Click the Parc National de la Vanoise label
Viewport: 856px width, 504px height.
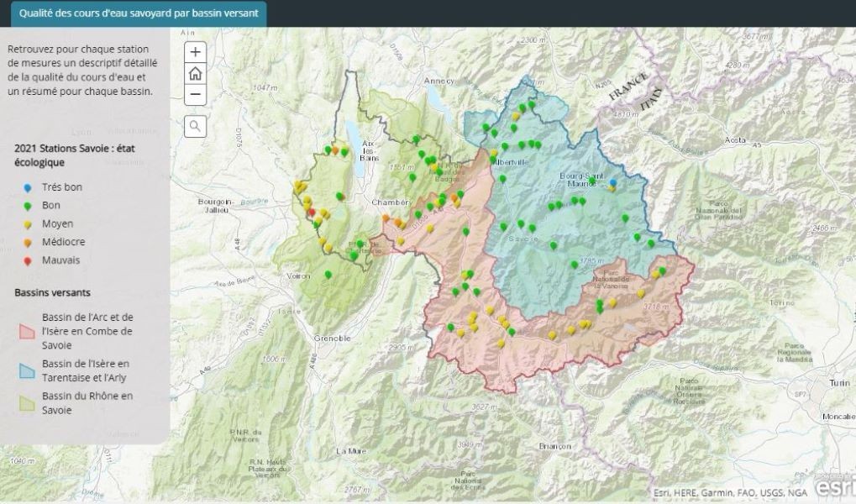pyautogui.click(x=611, y=279)
